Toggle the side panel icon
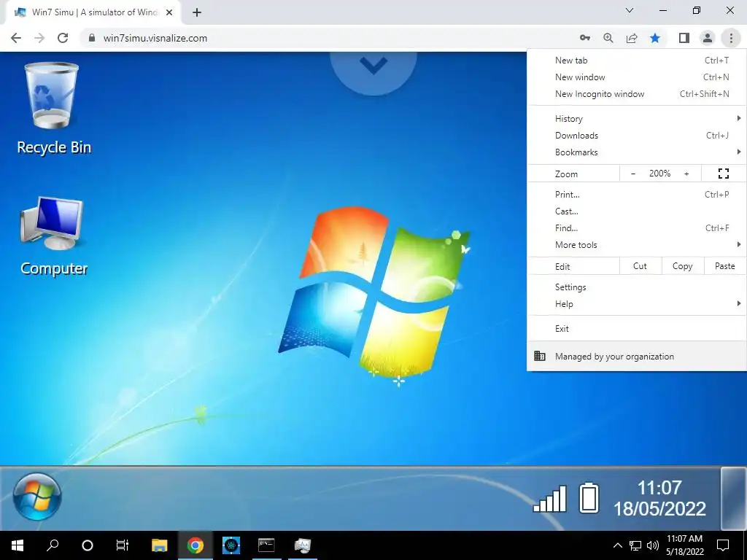This screenshot has width=747, height=560. coord(684,38)
